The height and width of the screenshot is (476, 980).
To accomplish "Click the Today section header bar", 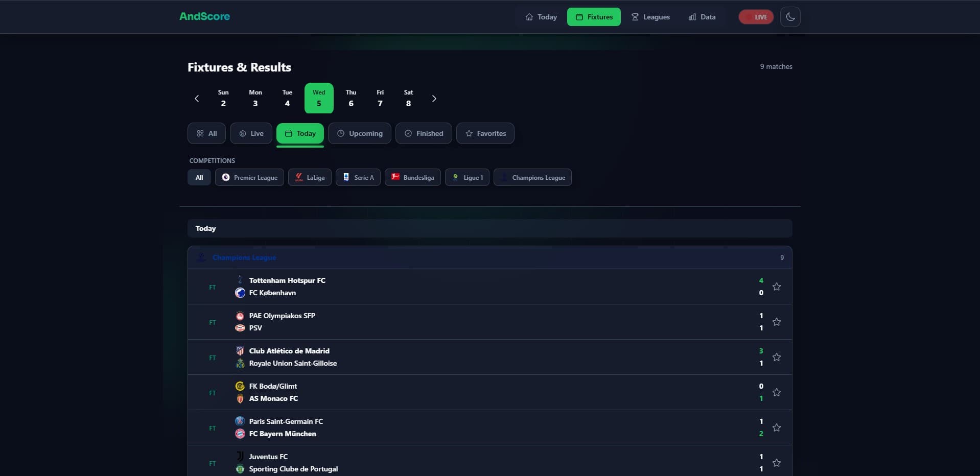I will [x=489, y=228].
